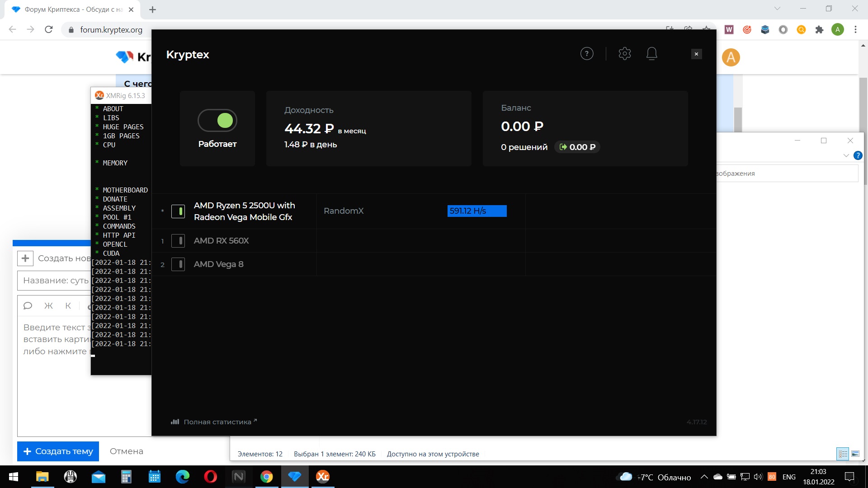Click the Kryptex forum logo
868x488 pixels.
133,57
